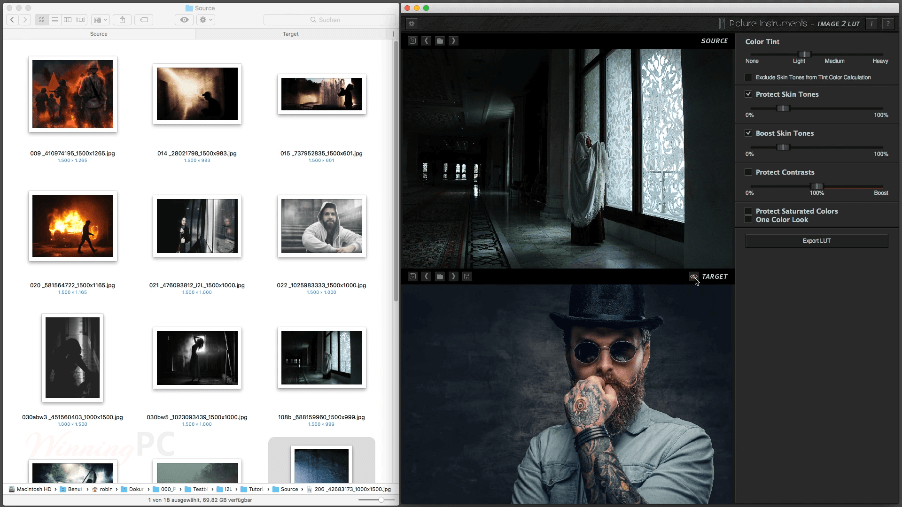This screenshot has height=507, width=902.
Task: Open target image folder icon
Action: (440, 276)
